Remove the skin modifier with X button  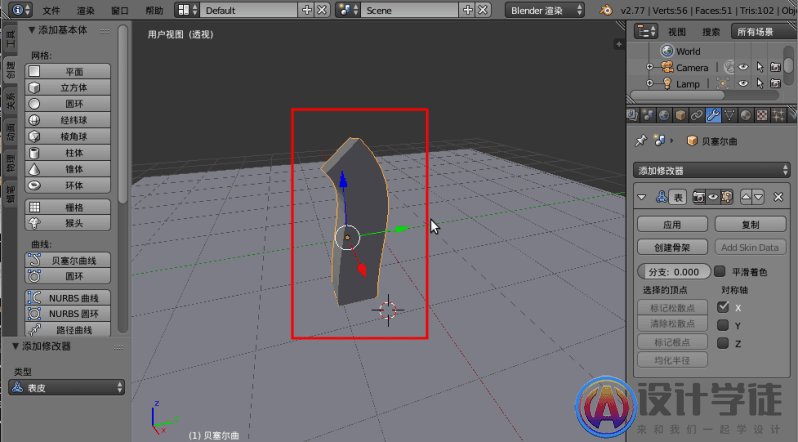point(778,197)
